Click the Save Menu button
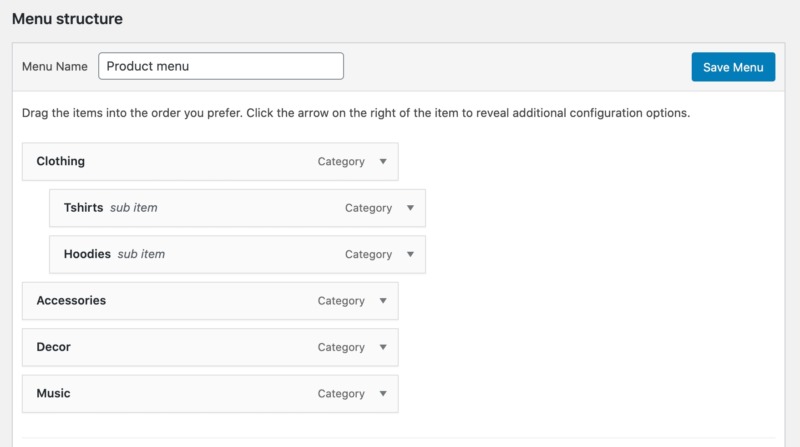The width and height of the screenshot is (800, 447). point(733,67)
